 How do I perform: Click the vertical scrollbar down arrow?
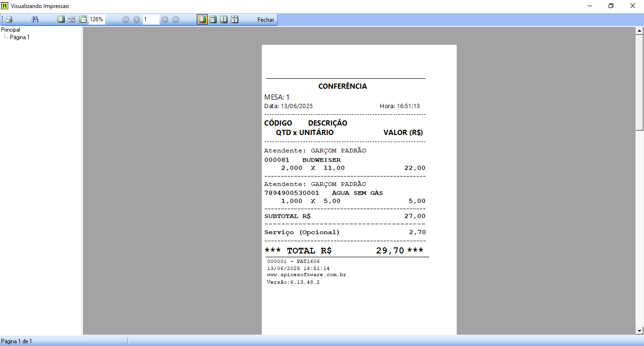tap(640, 330)
